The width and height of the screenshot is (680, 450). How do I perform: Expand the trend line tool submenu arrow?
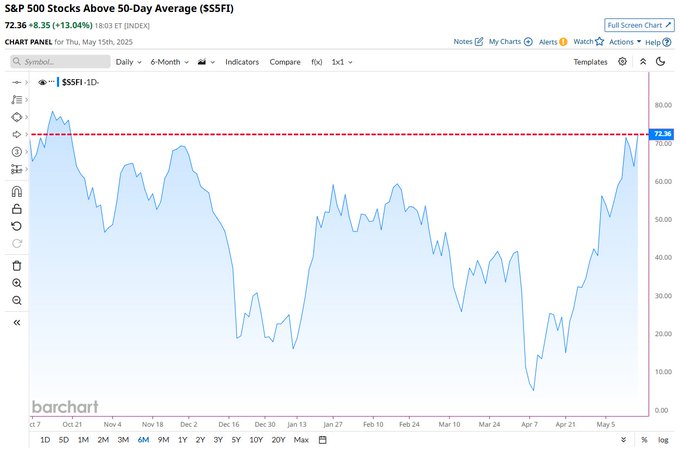[26, 82]
